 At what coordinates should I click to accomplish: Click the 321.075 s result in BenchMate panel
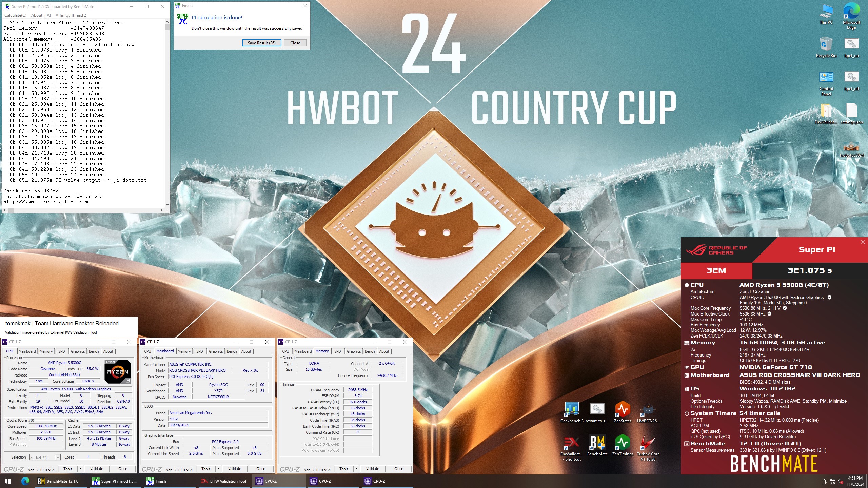tap(810, 270)
